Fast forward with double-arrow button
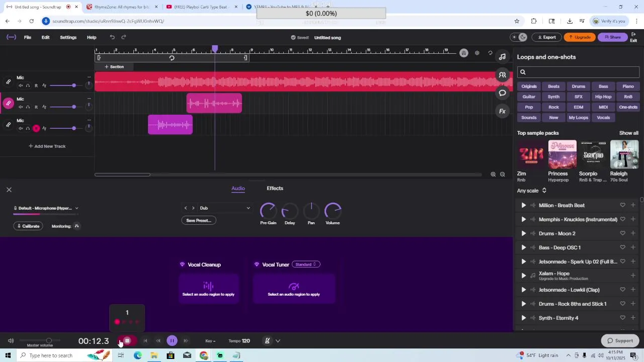Screen dimensions: 644x362 pyautogui.click(x=186, y=341)
